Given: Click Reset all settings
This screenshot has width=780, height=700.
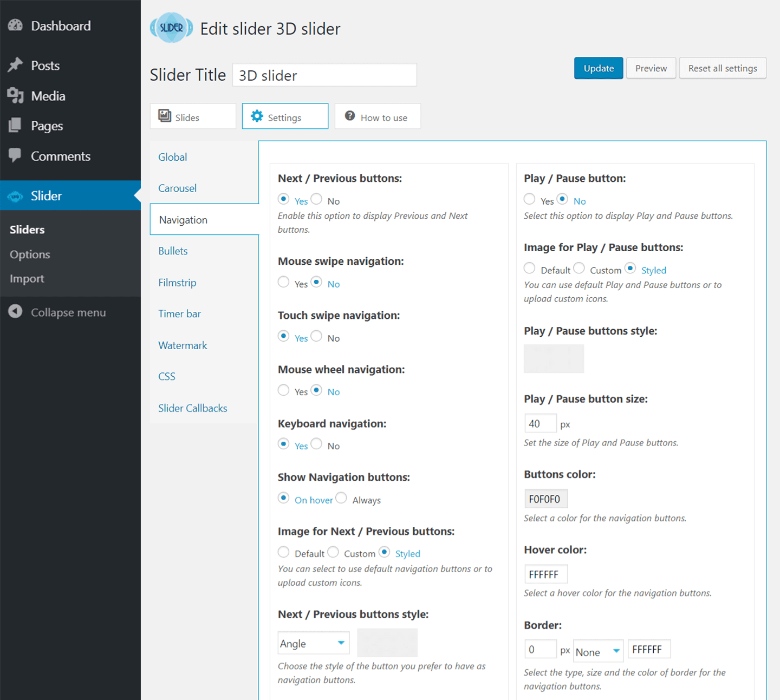Looking at the screenshot, I should (x=723, y=68).
